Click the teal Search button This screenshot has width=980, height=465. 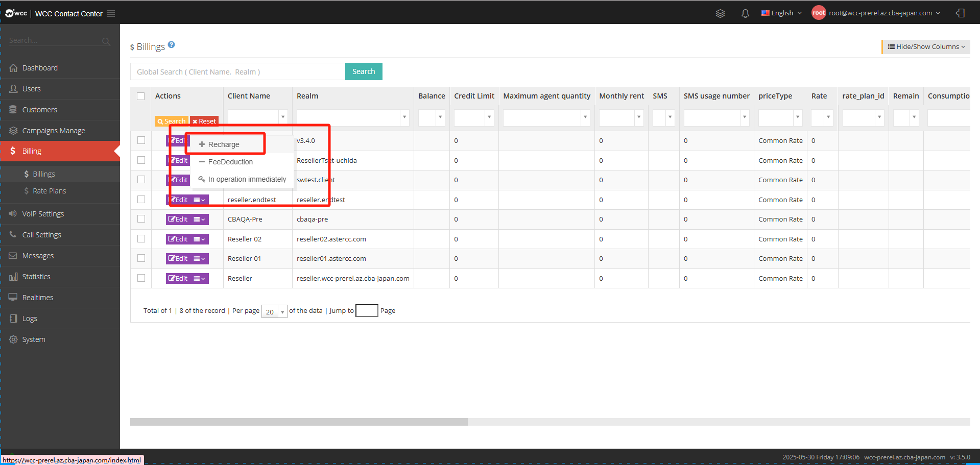(x=364, y=71)
